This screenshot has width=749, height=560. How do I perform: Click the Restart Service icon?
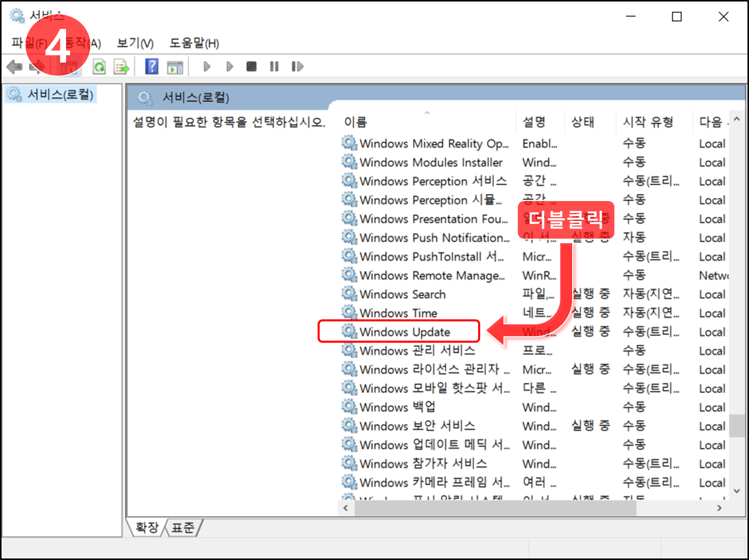point(297,67)
